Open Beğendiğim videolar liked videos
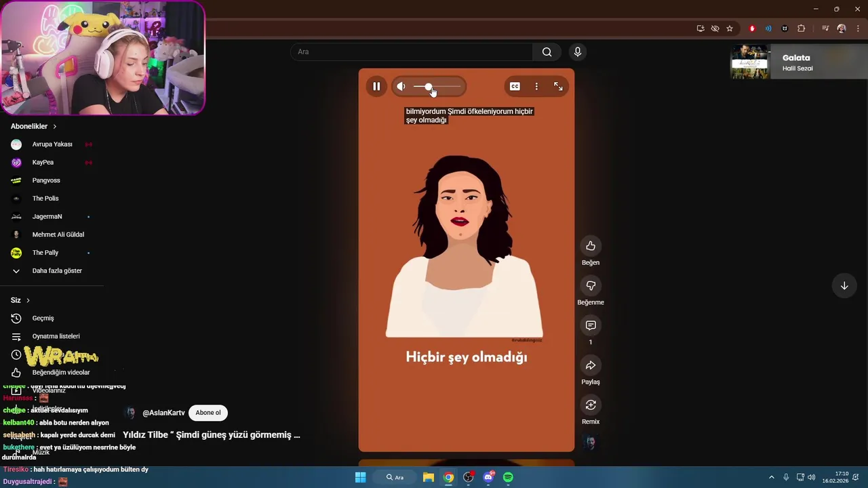The height and width of the screenshot is (488, 868). pyautogui.click(x=52, y=372)
